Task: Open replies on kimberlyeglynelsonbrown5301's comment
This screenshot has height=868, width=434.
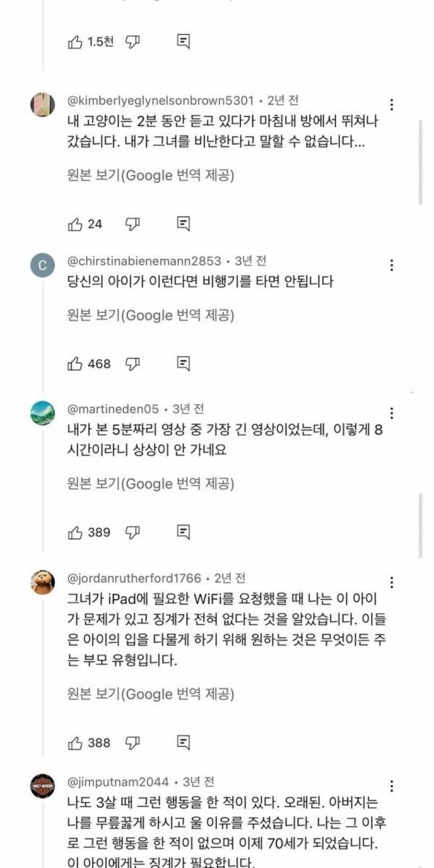Action: pos(184,224)
